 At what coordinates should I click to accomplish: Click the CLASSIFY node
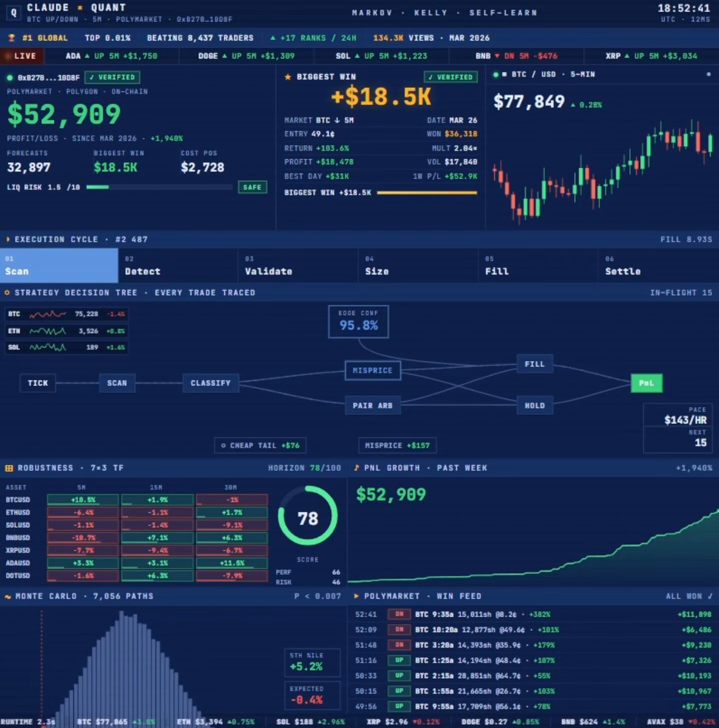pyautogui.click(x=211, y=383)
